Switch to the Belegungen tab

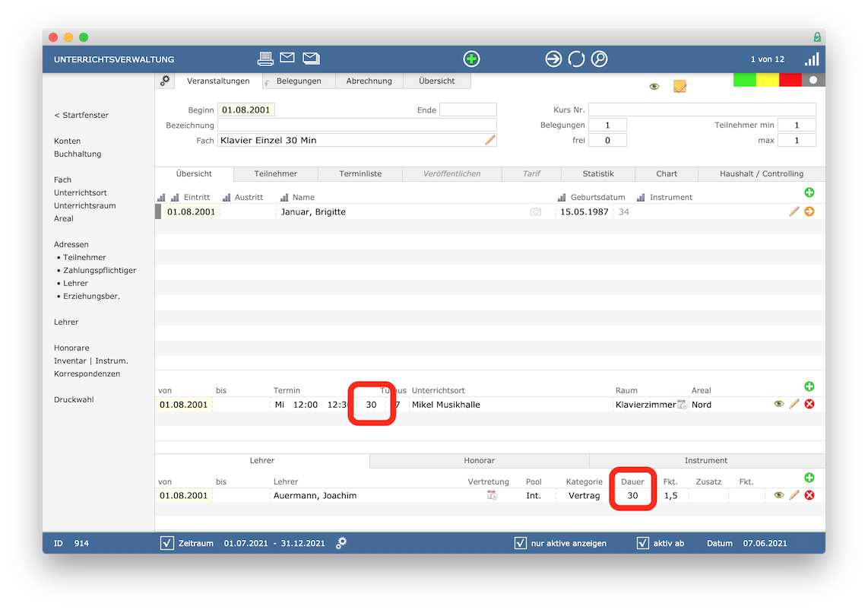299,81
